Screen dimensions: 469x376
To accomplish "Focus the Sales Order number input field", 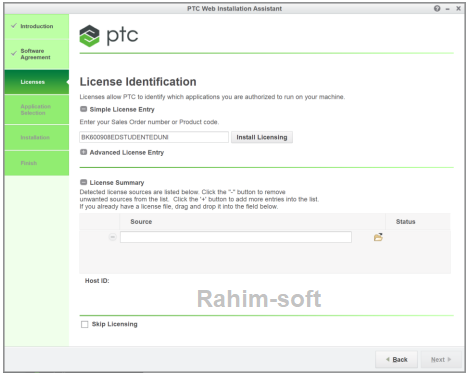I will click(x=154, y=137).
